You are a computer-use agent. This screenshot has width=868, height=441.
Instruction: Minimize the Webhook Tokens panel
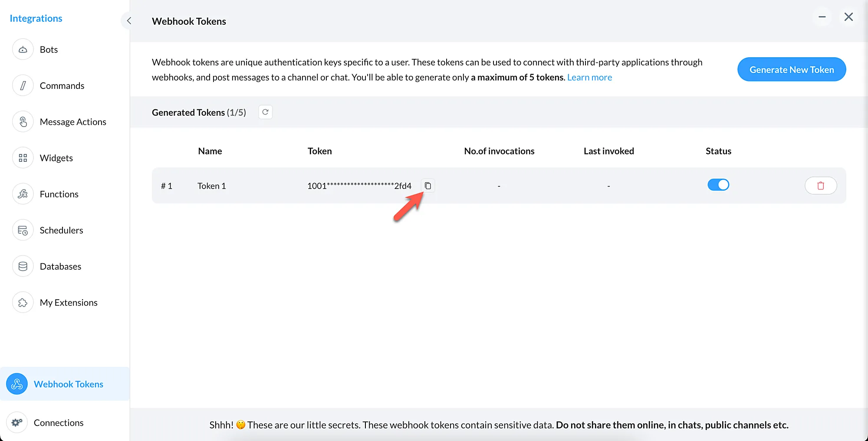pos(822,17)
